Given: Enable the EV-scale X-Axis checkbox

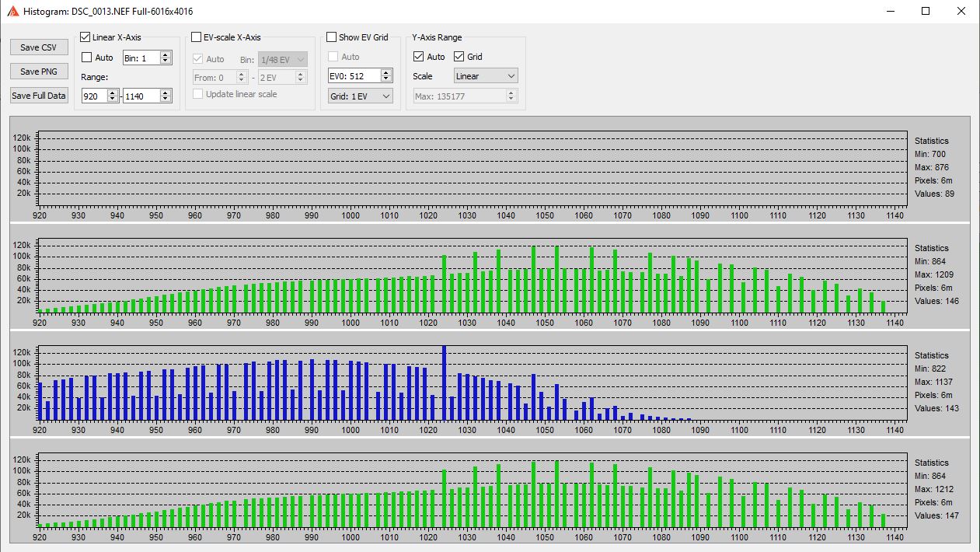Looking at the screenshot, I should 197,37.
